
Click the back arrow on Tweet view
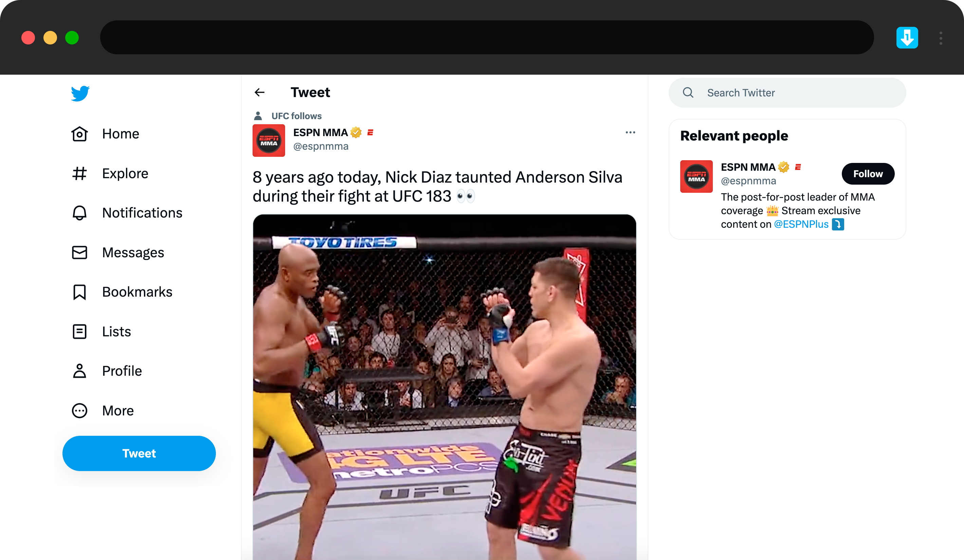point(259,92)
